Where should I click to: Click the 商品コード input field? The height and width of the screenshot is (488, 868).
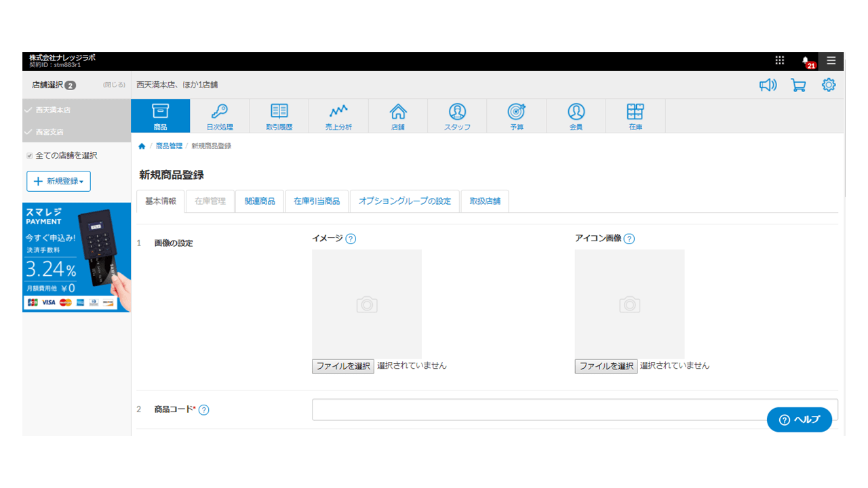[x=575, y=409]
